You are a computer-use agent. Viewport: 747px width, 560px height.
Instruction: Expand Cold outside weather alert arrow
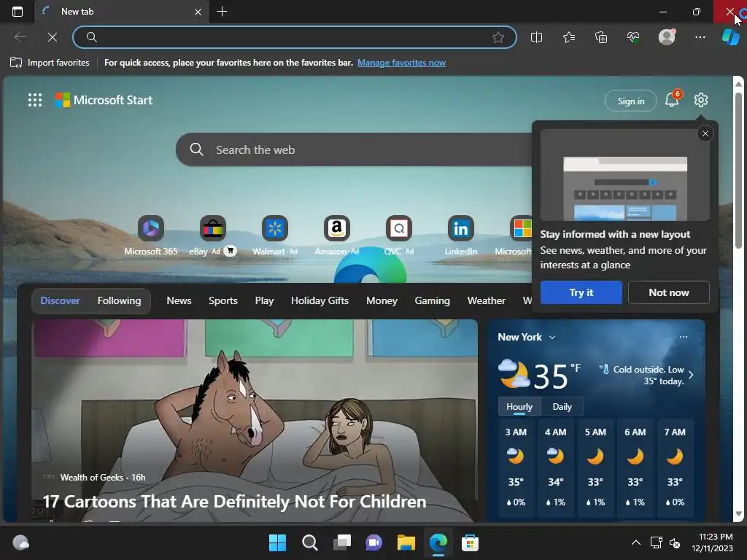tap(691, 375)
